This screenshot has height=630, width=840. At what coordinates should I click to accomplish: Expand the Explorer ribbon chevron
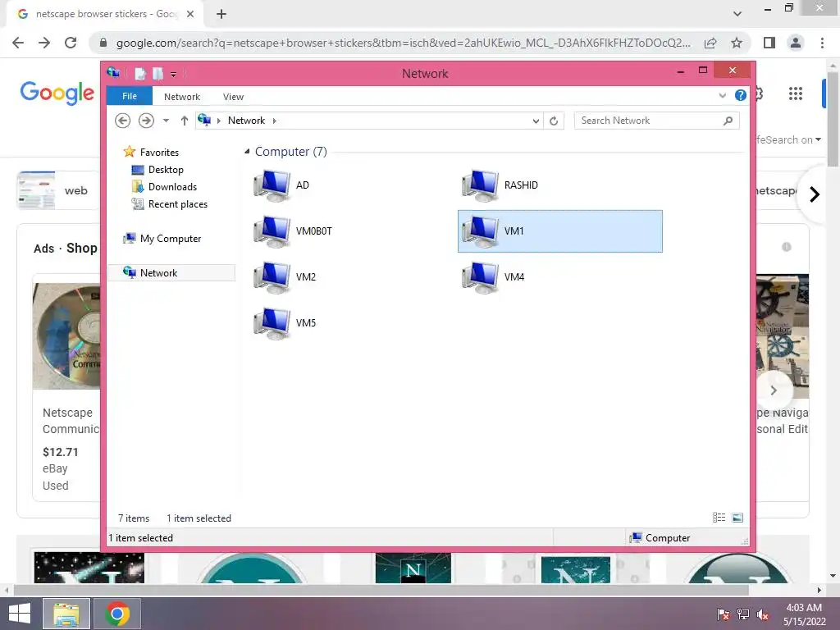click(722, 95)
